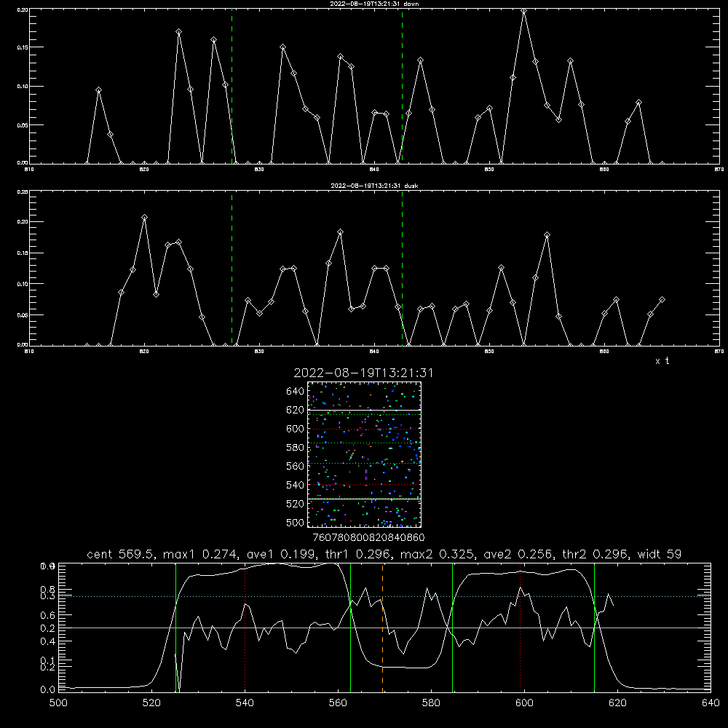Click the "500" x-axis label of profile plot
This screenshot has height=728, width=728.
coord(58,703)
